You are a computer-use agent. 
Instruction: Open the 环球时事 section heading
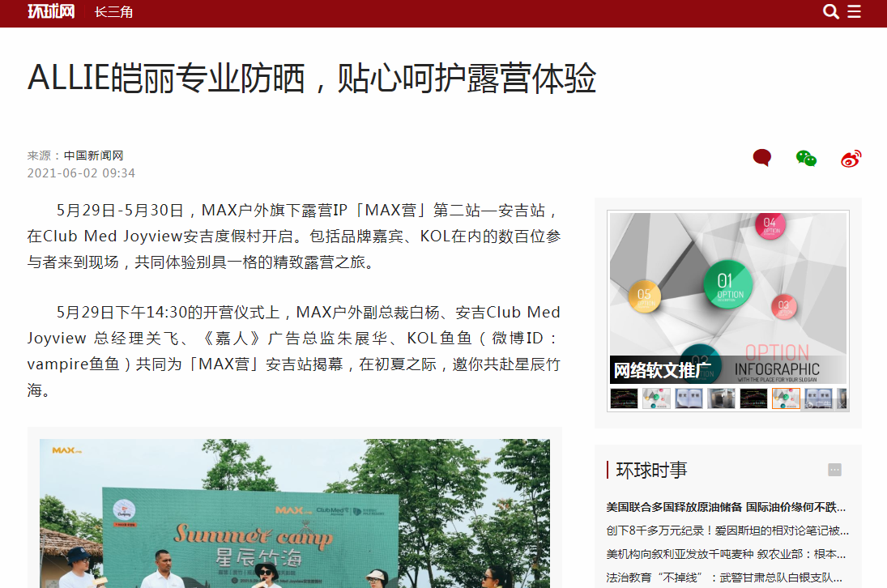point(651,470)
